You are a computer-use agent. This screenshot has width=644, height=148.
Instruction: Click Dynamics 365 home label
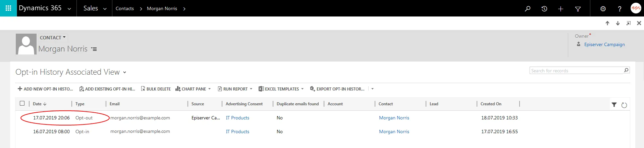(40, 8)
